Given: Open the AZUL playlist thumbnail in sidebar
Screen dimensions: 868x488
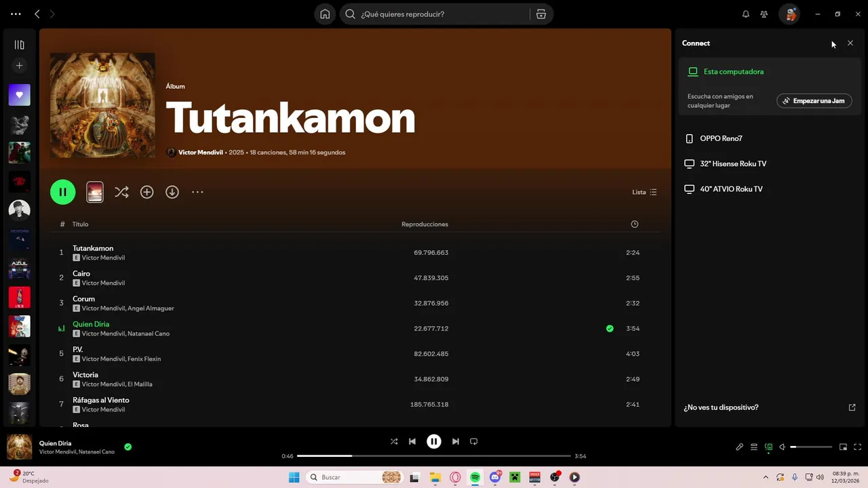Looking at the screenshot, I should [x=19, y=268].
